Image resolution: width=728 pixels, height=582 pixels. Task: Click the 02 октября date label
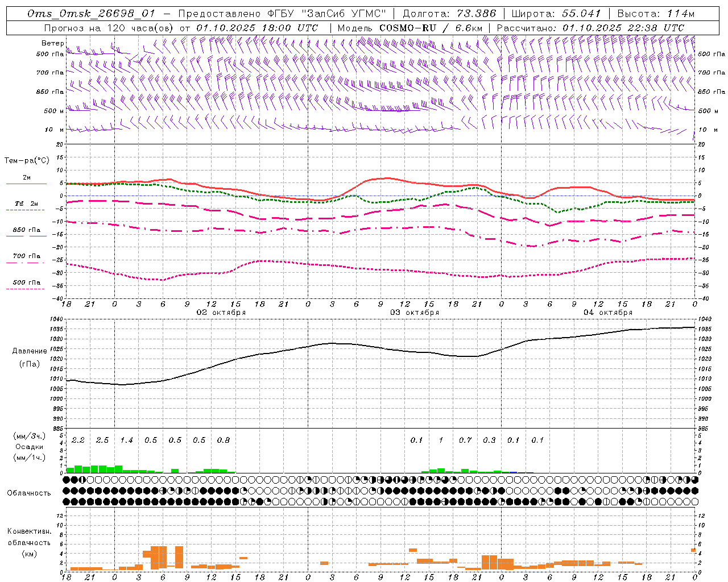pyautogui.click(x=221, y=312)
